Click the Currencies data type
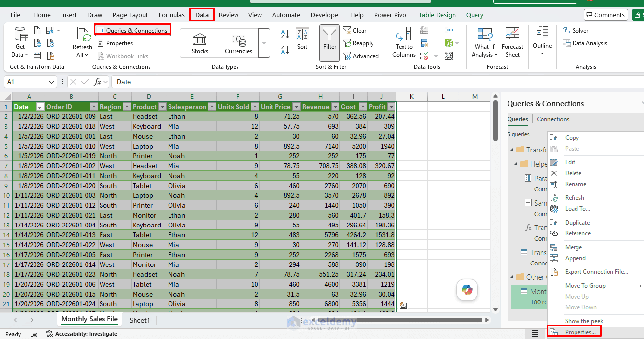Viewport: 644px width, 339px height. 238,43
